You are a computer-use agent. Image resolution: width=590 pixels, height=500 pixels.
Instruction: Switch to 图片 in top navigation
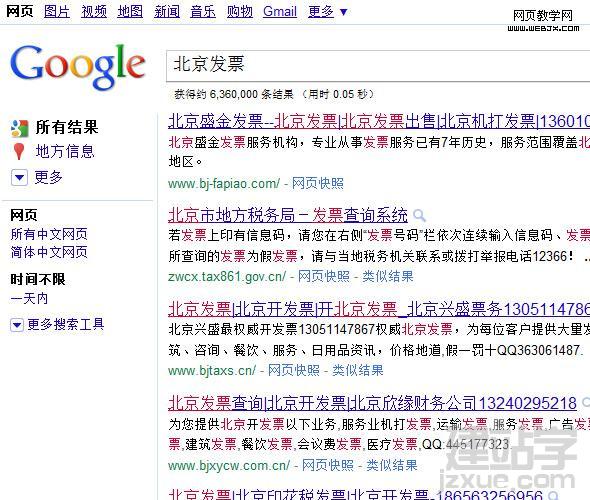(x=57, y=12)
